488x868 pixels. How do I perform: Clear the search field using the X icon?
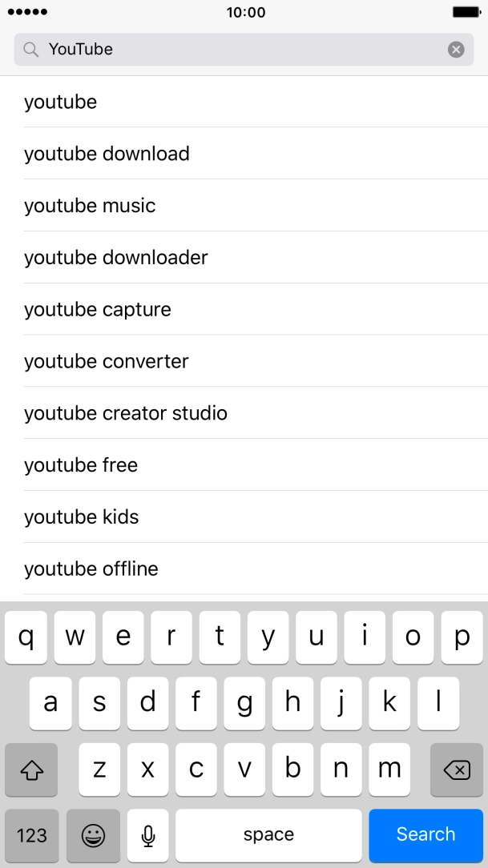[455, 49]
